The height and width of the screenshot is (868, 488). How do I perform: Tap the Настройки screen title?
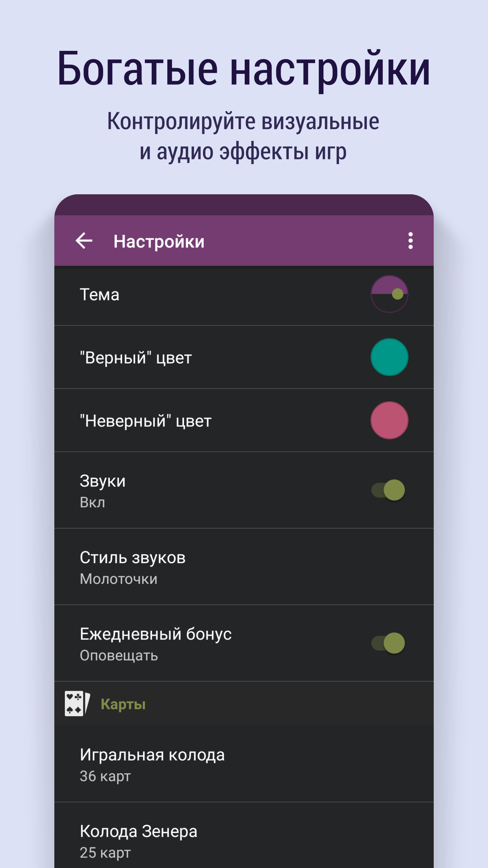159,242
